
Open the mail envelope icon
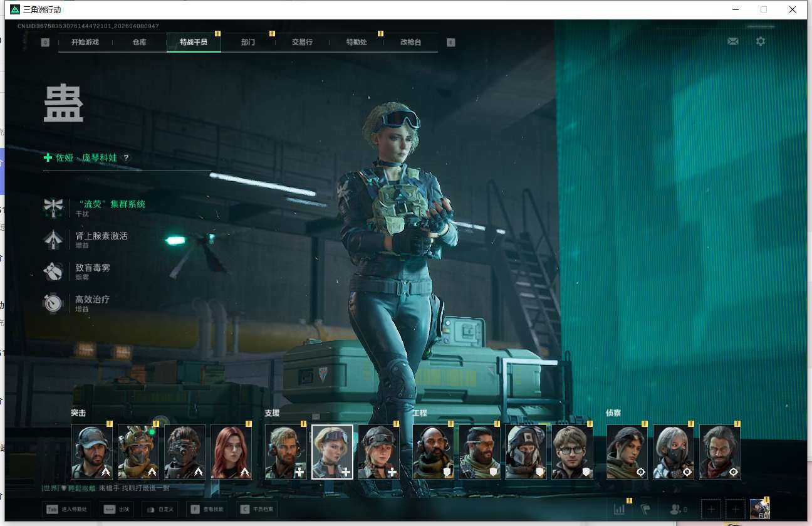(x=732, y=41)
